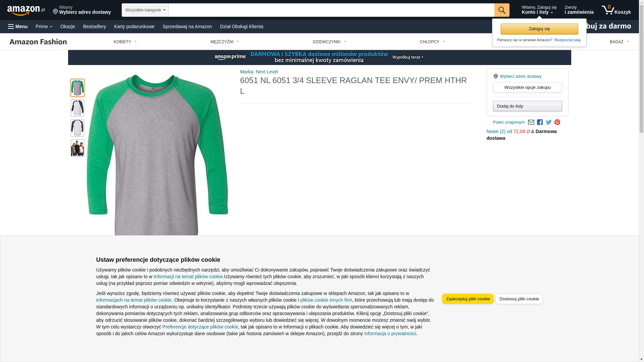Share product via email envelope icon
The width and height of the screenshot is (644, 362).
click(x=531, y=122)
